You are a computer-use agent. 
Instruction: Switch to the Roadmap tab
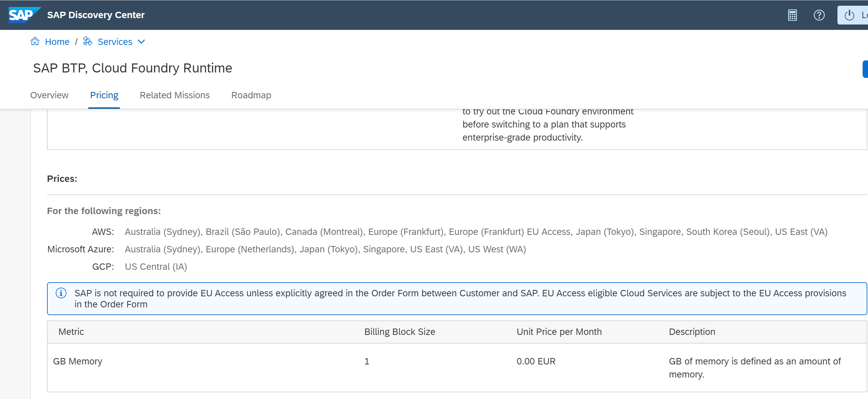(251, 95)
